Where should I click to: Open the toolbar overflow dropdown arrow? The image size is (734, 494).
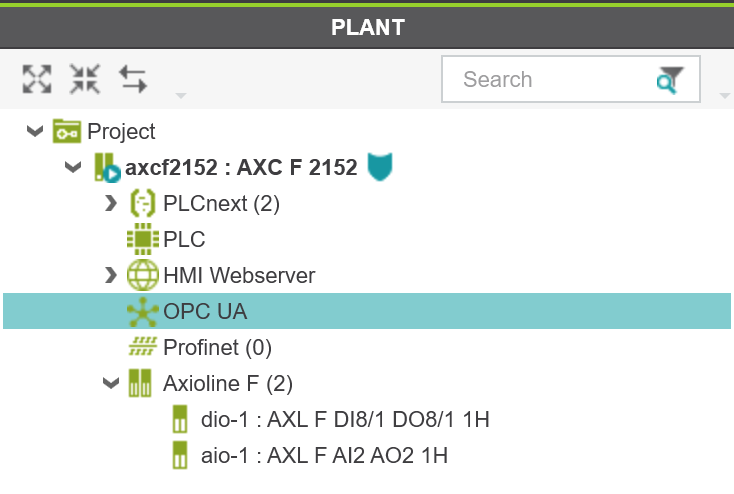point(181,96)
